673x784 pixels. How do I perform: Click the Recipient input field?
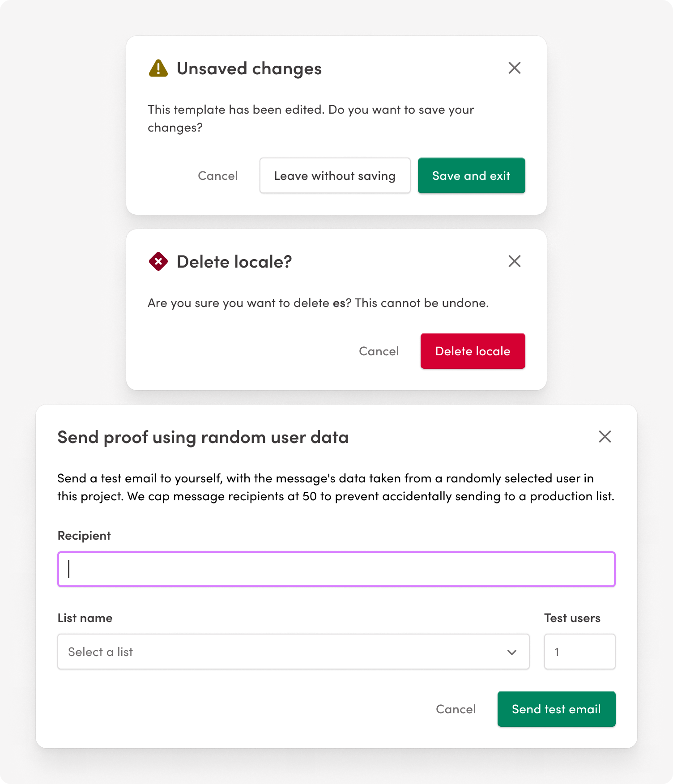(336, 569)
